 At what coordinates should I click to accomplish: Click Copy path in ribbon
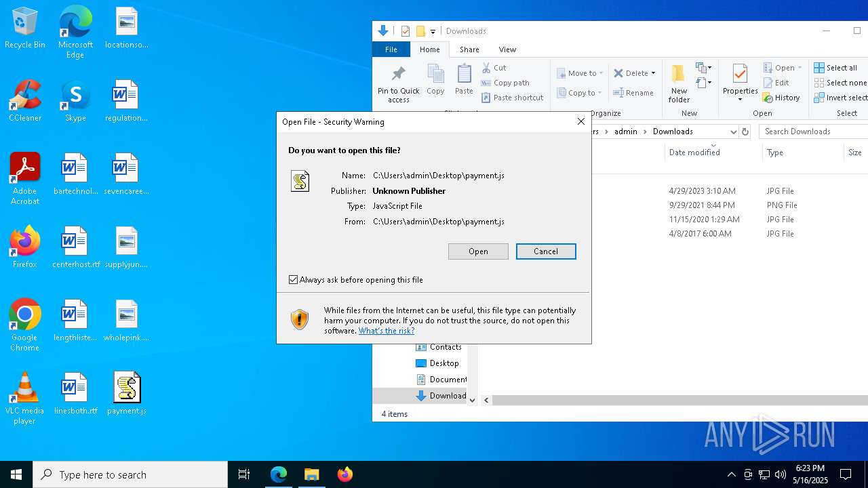point(505,83)
